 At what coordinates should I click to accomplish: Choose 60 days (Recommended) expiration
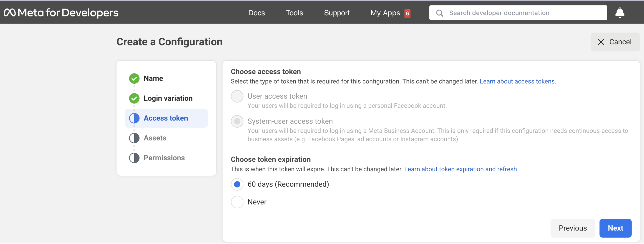pyautogui.click(x=237, y=184)
